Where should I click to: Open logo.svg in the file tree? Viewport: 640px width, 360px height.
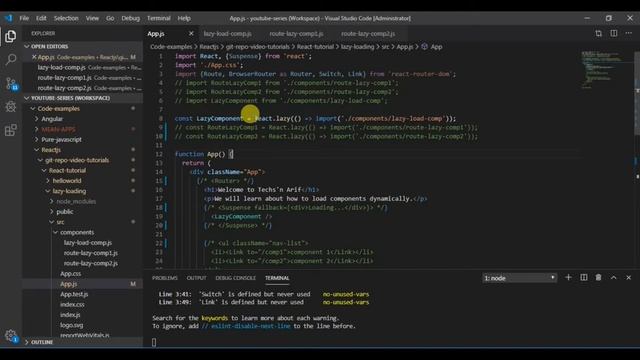click(71, 325)
